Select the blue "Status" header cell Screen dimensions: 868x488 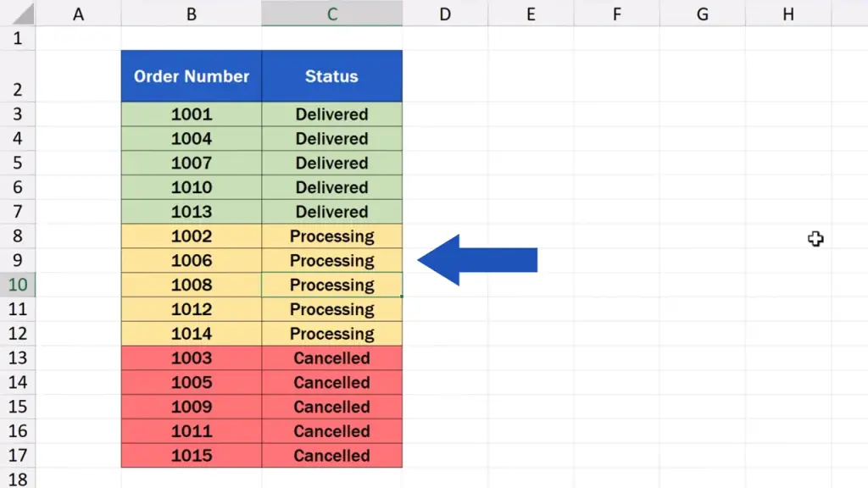(331, 76)
